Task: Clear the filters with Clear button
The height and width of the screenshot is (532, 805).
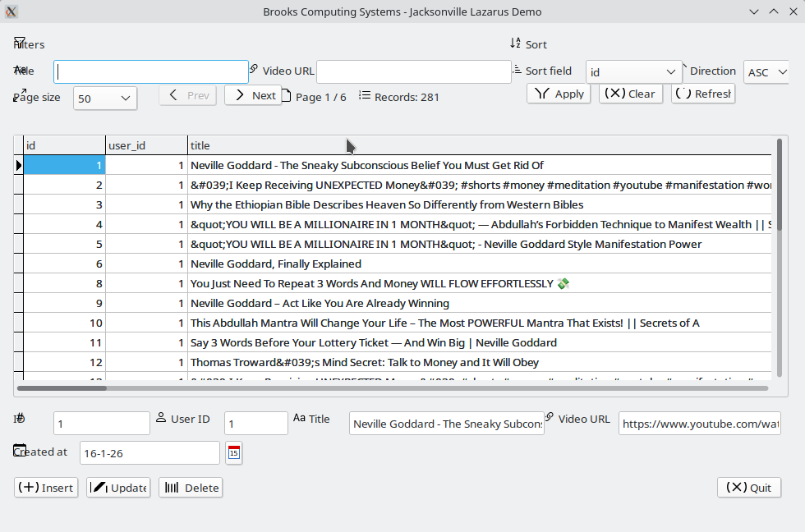Action: click(631, 94)
